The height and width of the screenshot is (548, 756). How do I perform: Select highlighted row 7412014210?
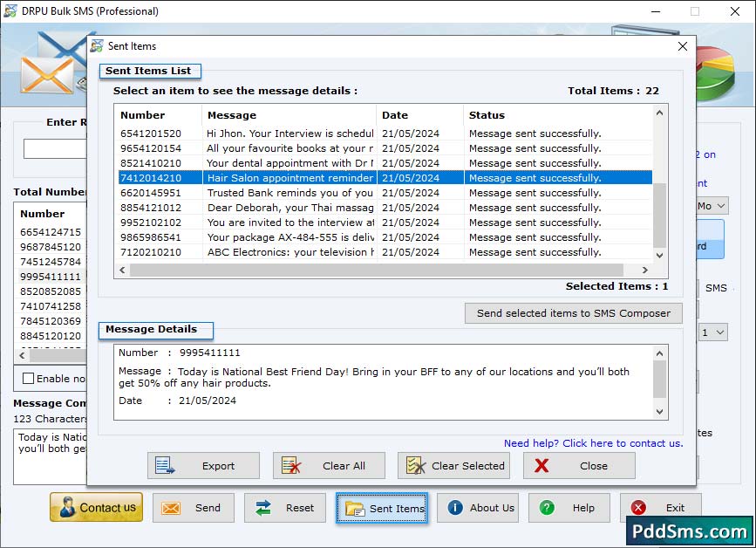(385, 178)
